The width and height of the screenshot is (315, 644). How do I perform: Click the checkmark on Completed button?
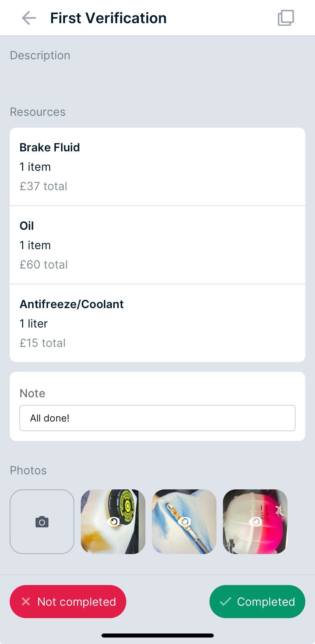[225, 601]
